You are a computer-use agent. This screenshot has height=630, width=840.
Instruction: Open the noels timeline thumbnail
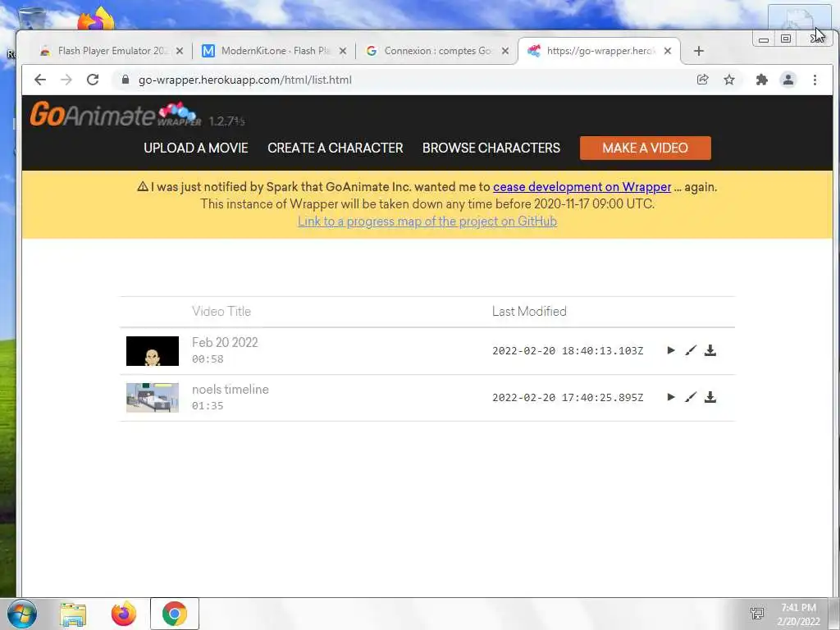point(152,398)
